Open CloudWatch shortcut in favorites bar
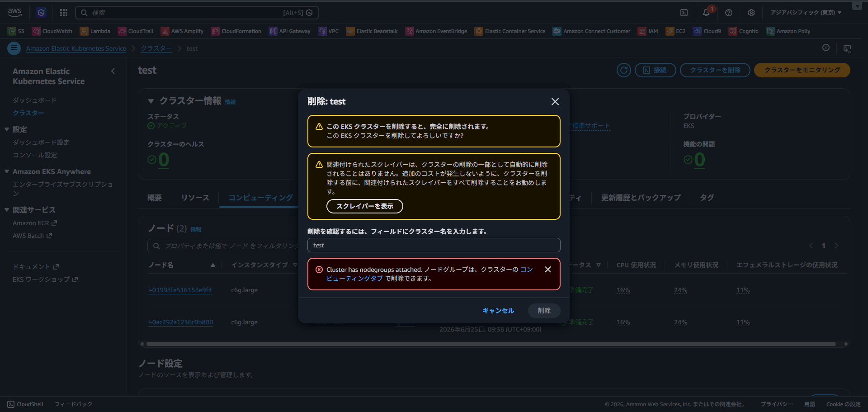868x412 pixels. pyautogui.click(x=52, y=31)
